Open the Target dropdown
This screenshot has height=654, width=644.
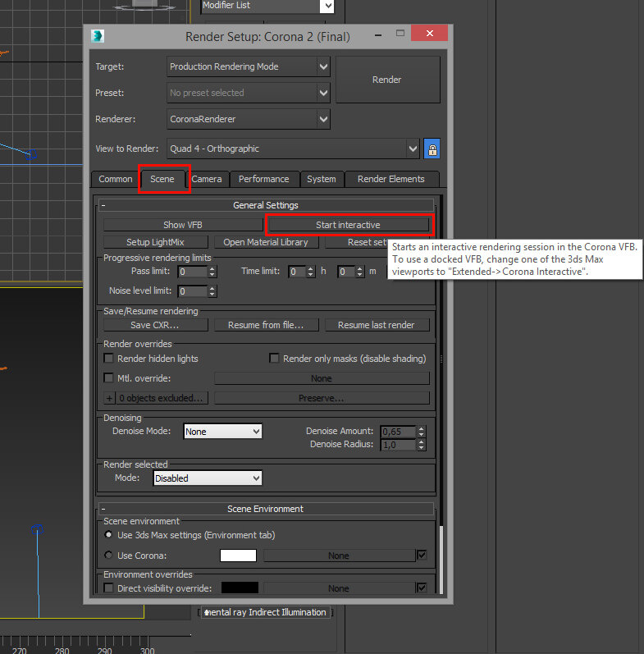(249, 66)
